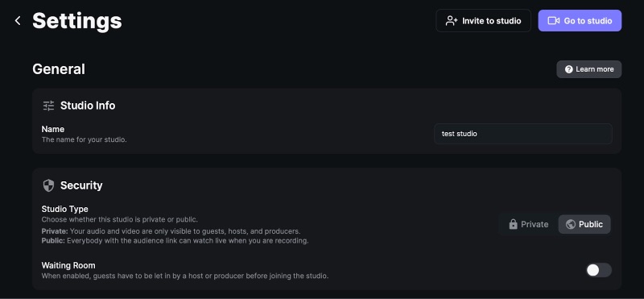Open the Learn more help link
Viewport: 644px width, 299px height.
589,69
